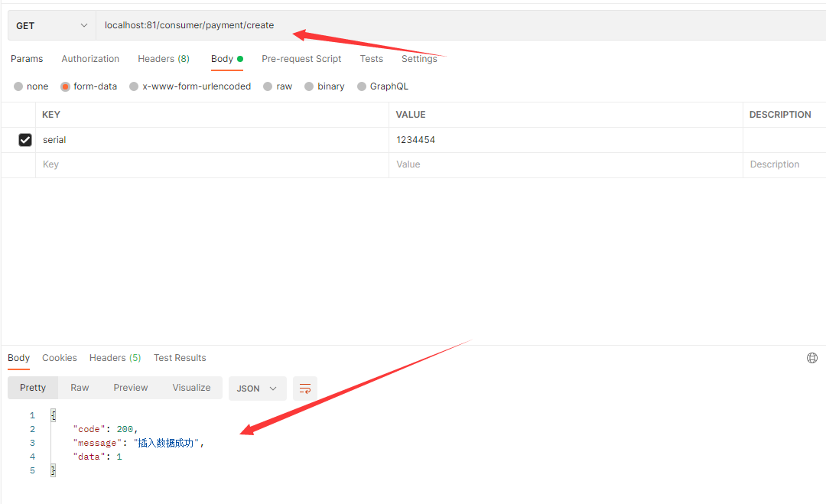Click the empty Description placeholder field
Screen dimensions: 826x504
click(785, 165)
